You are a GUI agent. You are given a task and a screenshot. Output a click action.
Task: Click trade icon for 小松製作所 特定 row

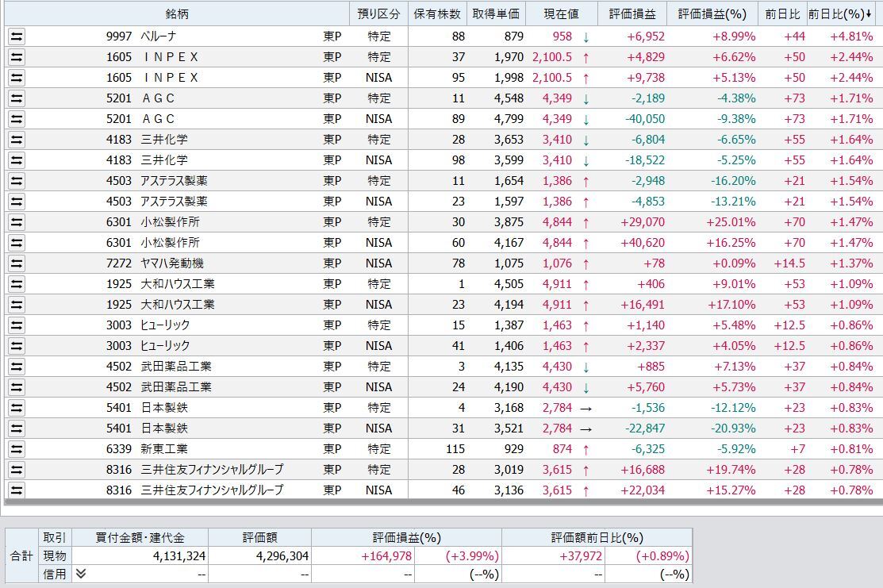click(x=17, y=222)
